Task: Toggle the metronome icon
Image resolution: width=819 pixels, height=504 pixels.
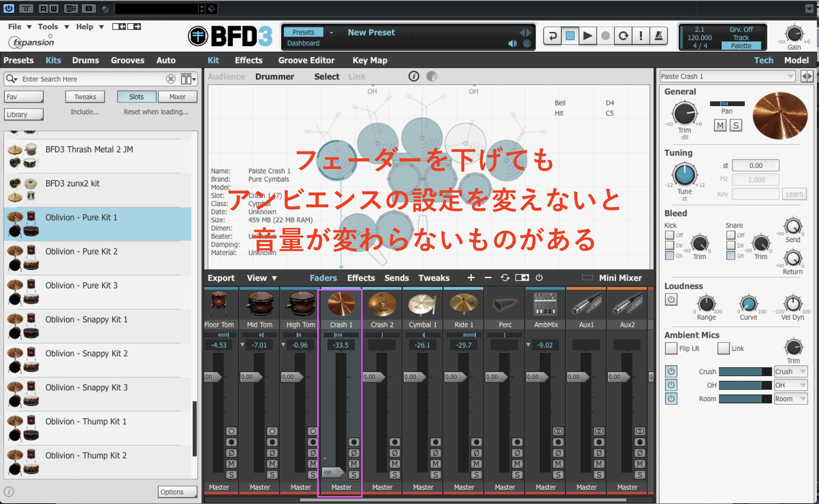Action: point(658,36)
